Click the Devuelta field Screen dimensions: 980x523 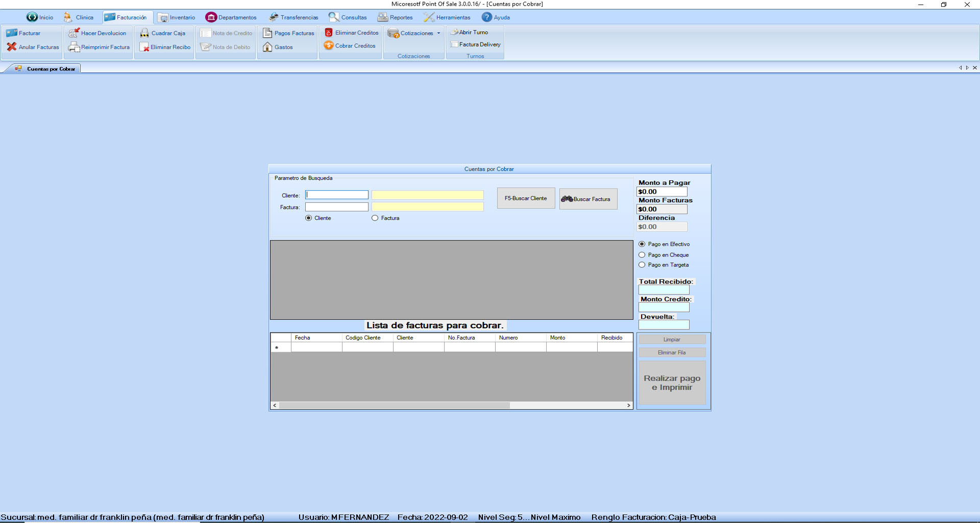[664, 325]
